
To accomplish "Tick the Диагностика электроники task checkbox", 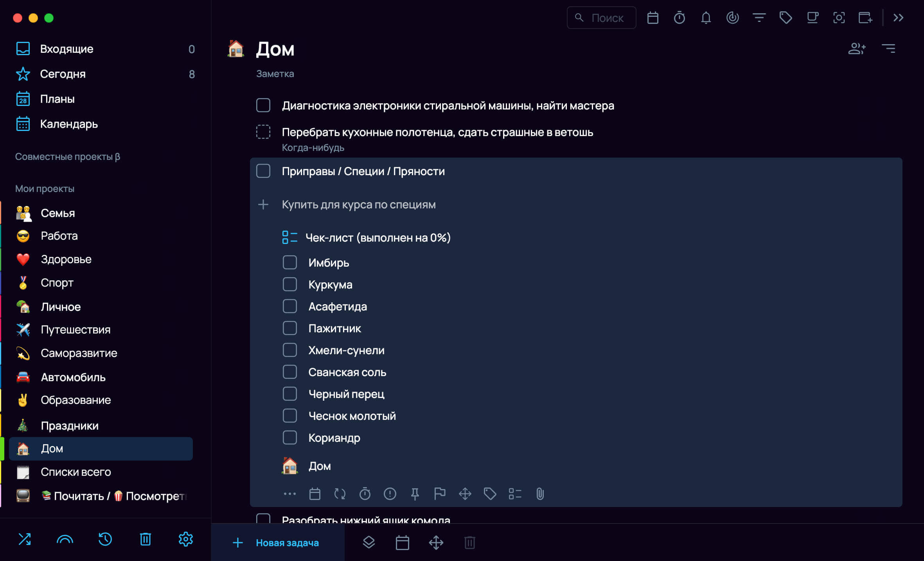I will point(263,105).
